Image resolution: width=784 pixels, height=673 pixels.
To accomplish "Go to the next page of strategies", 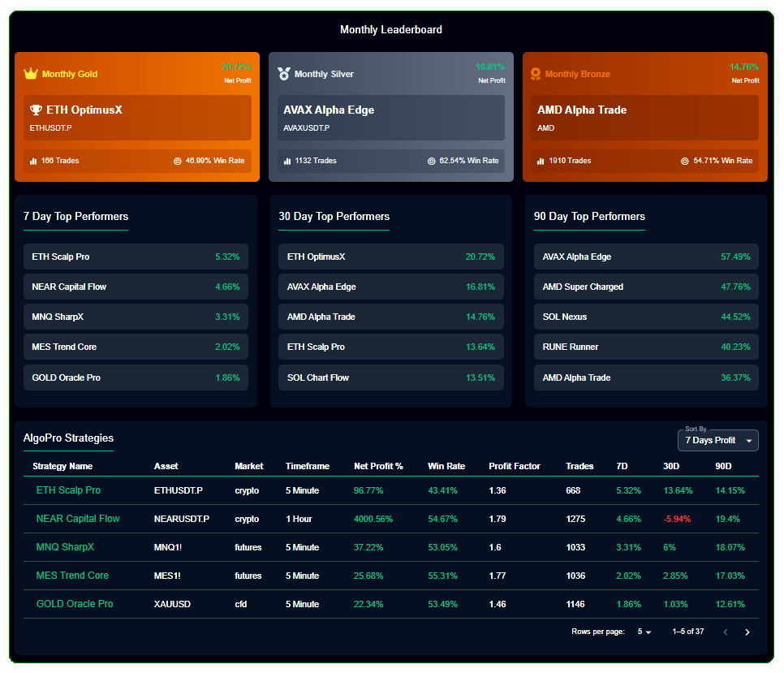I will click(x=747, y=631).
